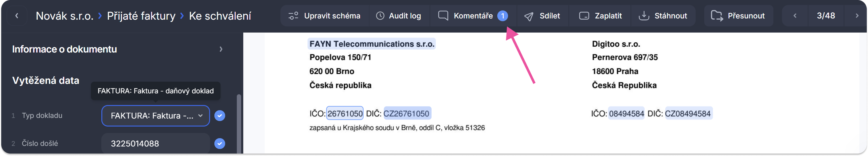Go to the next document arrow

point(857,15)
